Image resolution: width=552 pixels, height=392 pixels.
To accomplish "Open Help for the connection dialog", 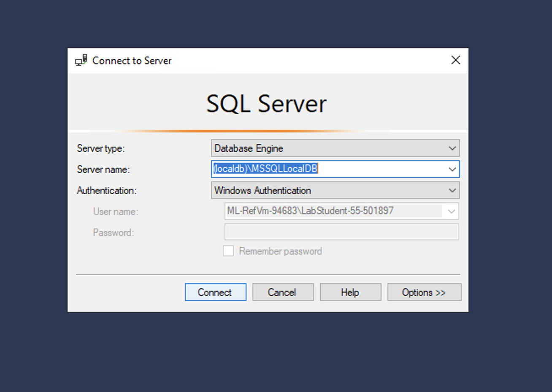I will (x=350, y=292).
